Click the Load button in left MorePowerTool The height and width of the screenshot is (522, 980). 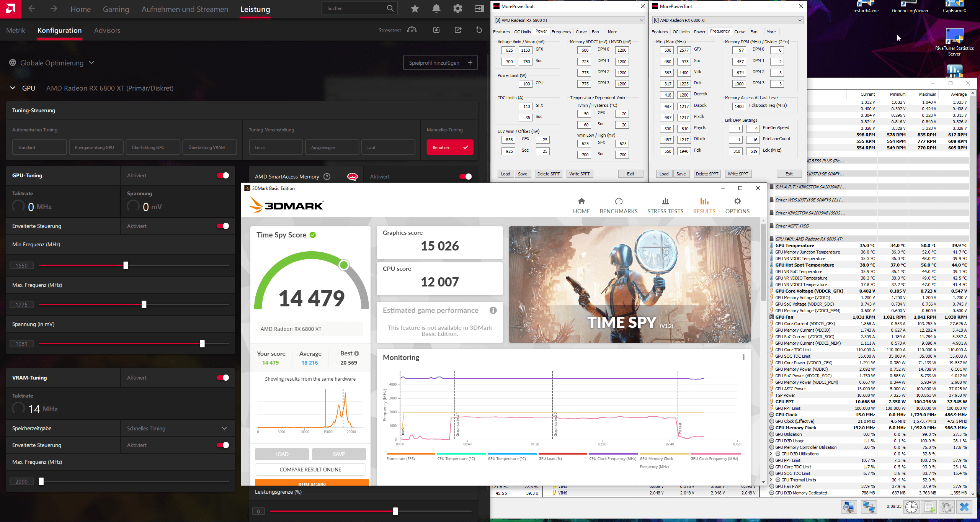coord(505,174)
